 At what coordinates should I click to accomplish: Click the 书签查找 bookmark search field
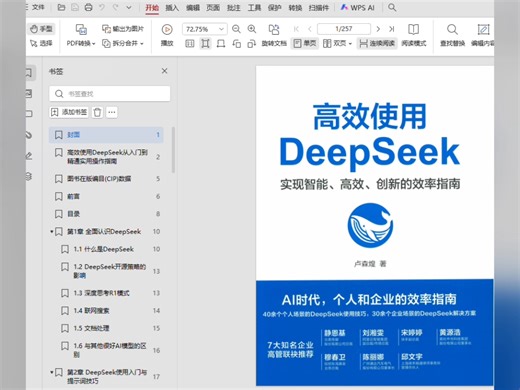pyautogui.click(x=110, y=94)
